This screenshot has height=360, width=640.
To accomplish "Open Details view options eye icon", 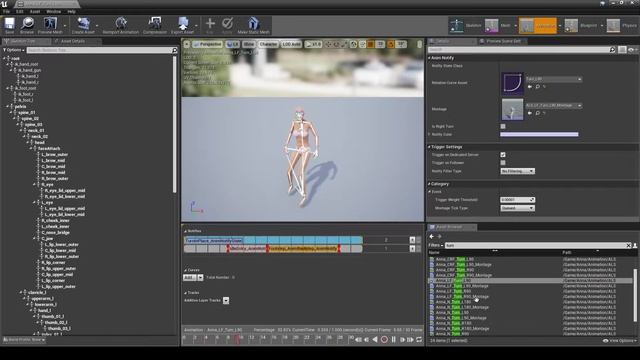I will pos(632,49).
